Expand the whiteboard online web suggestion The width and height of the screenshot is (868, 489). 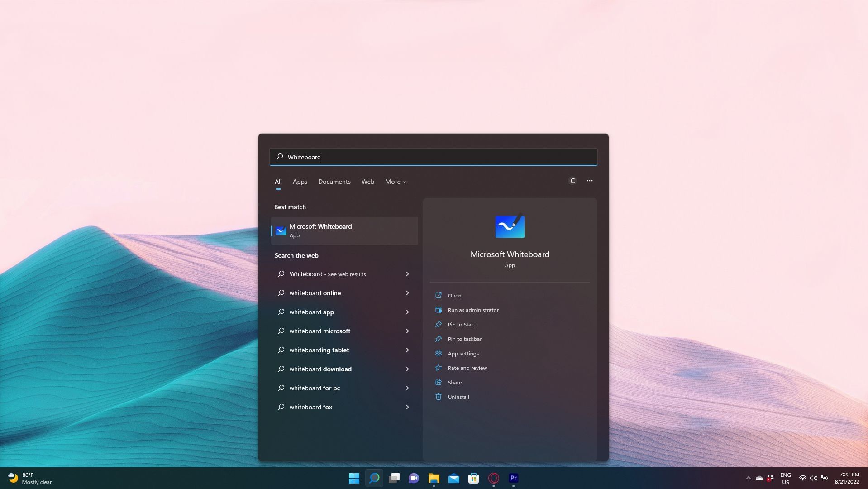407,293
